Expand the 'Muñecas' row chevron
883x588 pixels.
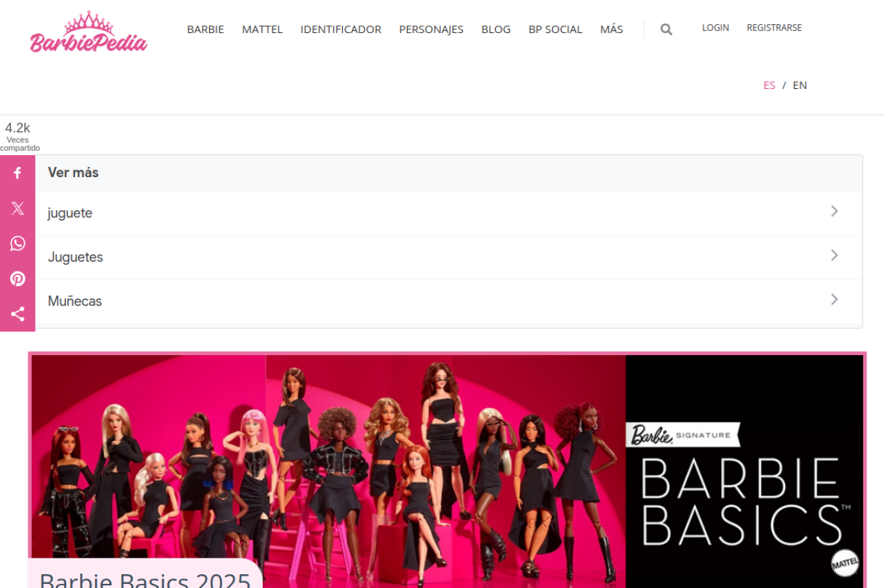tap(834, 299)
